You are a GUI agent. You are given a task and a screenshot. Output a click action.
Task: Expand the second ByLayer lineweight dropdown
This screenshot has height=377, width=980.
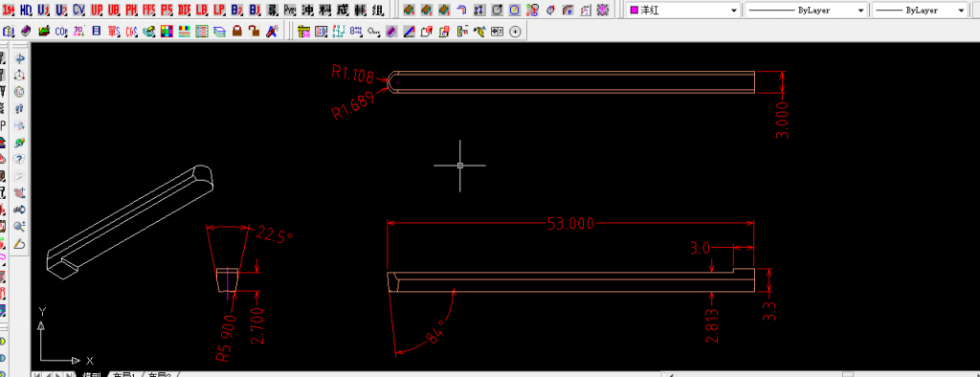click(x=920, y=11)
